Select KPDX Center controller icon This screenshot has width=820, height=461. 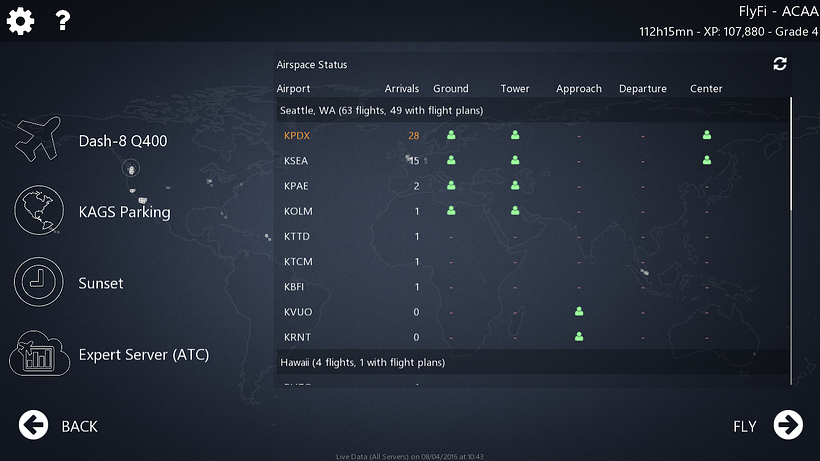pyautogui.click(x=707, y=135)
